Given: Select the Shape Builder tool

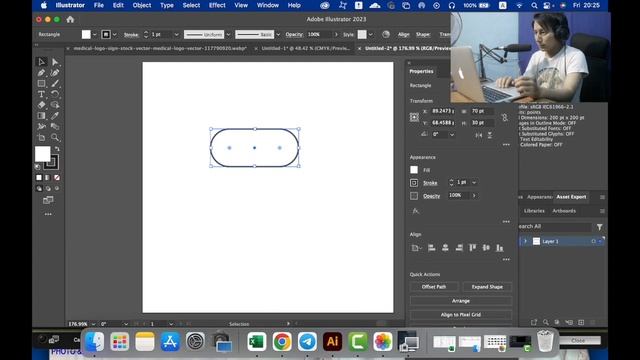Looking at the screenshot, I should 55,105.
